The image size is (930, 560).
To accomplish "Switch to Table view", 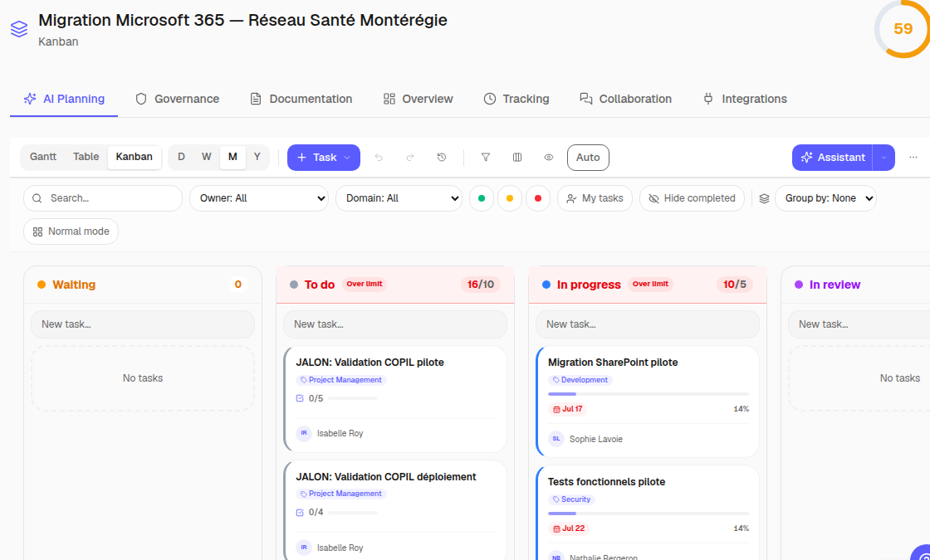I will click(86, 157).
